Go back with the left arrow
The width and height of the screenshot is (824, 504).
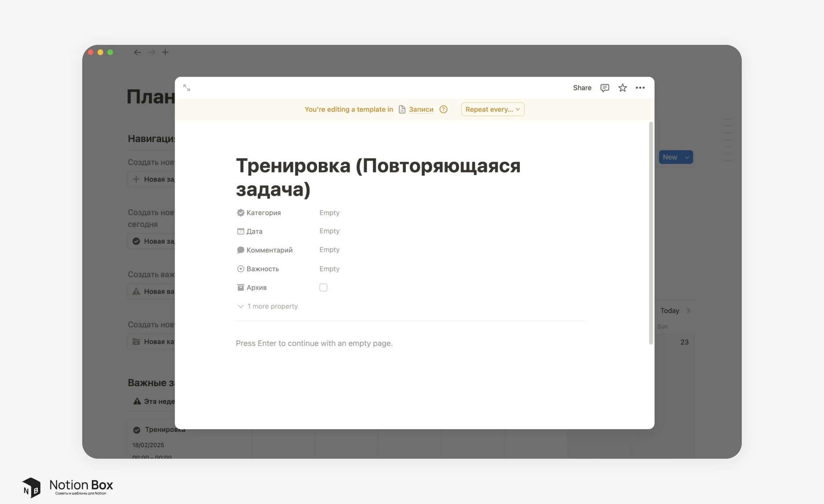click(138, 52)
